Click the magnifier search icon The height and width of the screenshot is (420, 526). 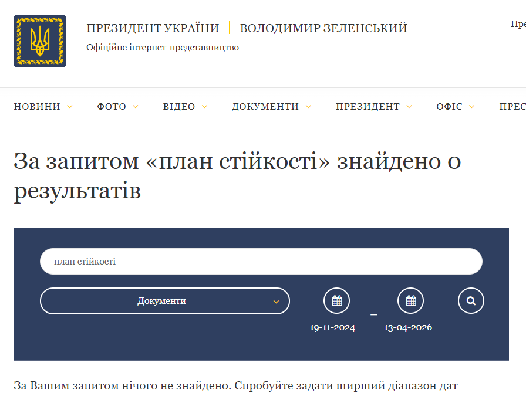[x=471, y=300]
